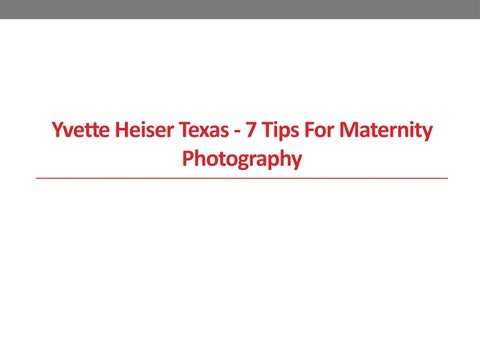Click the word "For" in the title
This screenshot has width=480, height=360.
(319, 130)
